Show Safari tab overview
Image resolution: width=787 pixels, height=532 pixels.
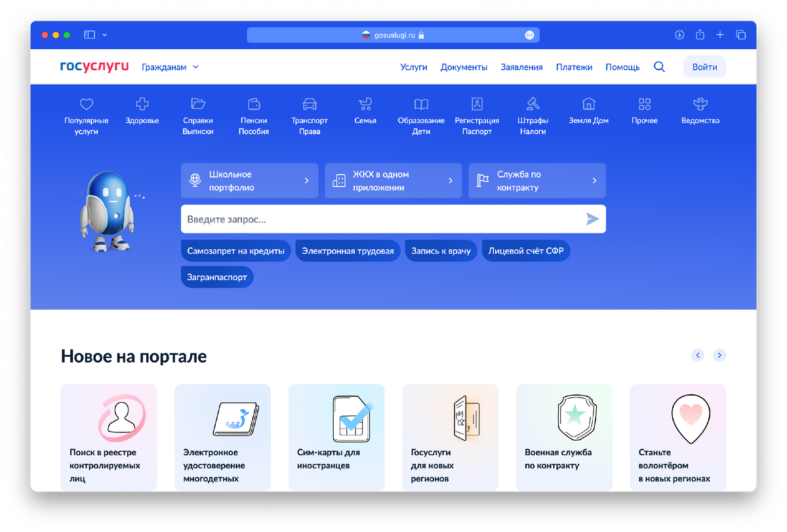tap(740, 35)
